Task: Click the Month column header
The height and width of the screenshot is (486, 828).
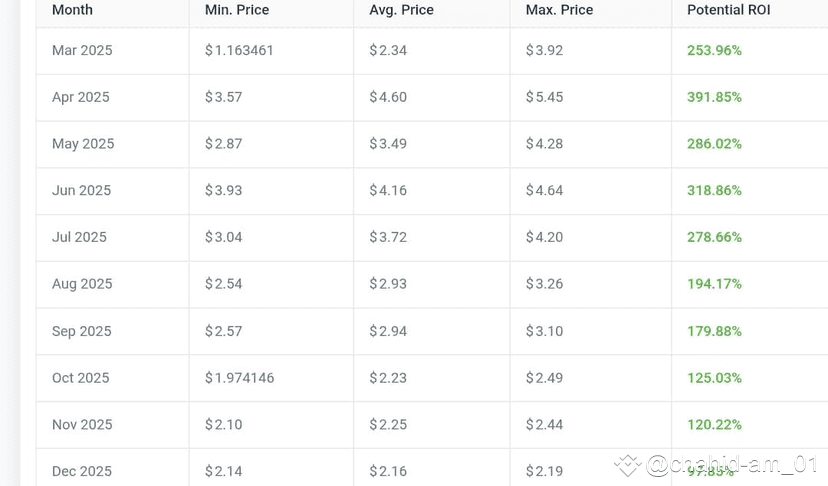Action: (72, 10)
